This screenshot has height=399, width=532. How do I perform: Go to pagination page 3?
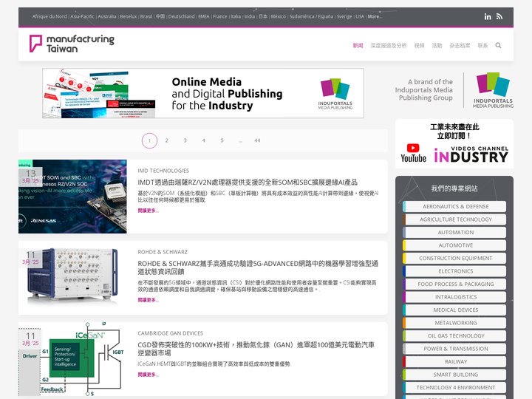[x=185, y=140]
